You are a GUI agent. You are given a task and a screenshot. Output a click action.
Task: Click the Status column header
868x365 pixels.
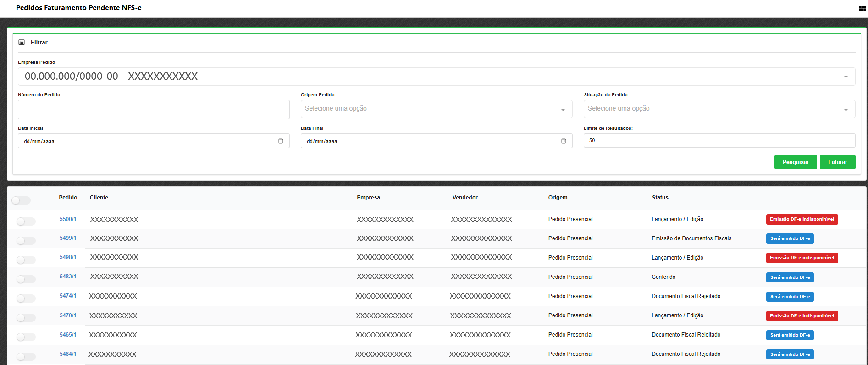click(660, 198)
